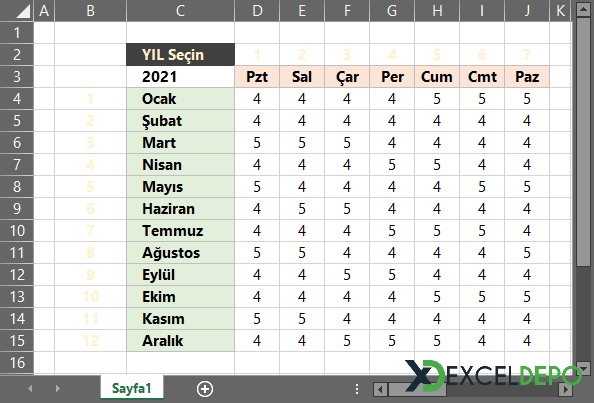Select the YIL Seçin header cell
594x403 pixels.
[180, 55]
